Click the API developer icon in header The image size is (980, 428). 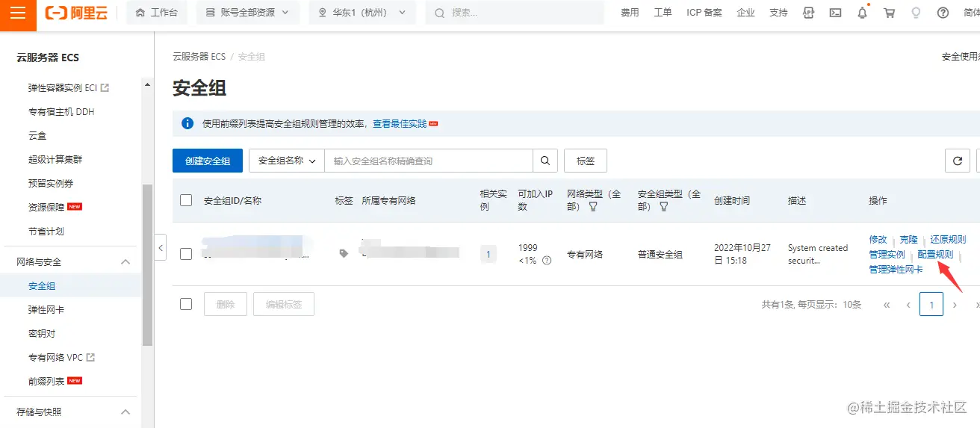click(x=808, y=13)
